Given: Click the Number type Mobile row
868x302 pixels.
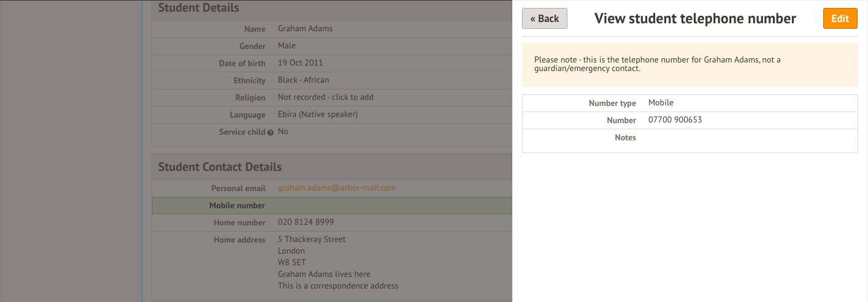Looking at the screenshot, I should click(689, 103).
